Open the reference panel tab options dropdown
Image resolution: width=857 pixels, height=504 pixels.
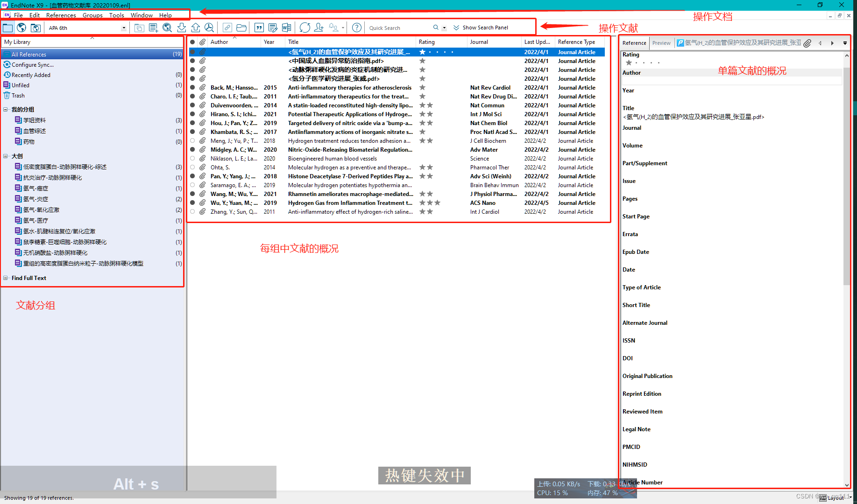click(845, 43)
